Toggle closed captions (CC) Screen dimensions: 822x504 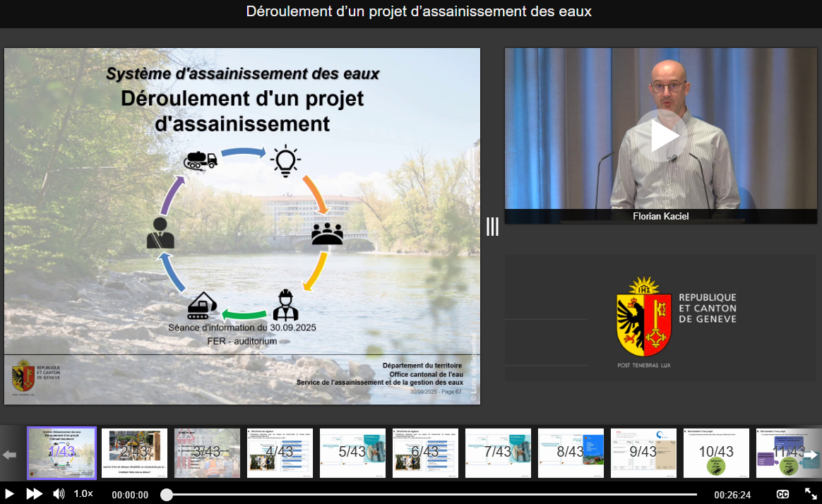(783, 494)
